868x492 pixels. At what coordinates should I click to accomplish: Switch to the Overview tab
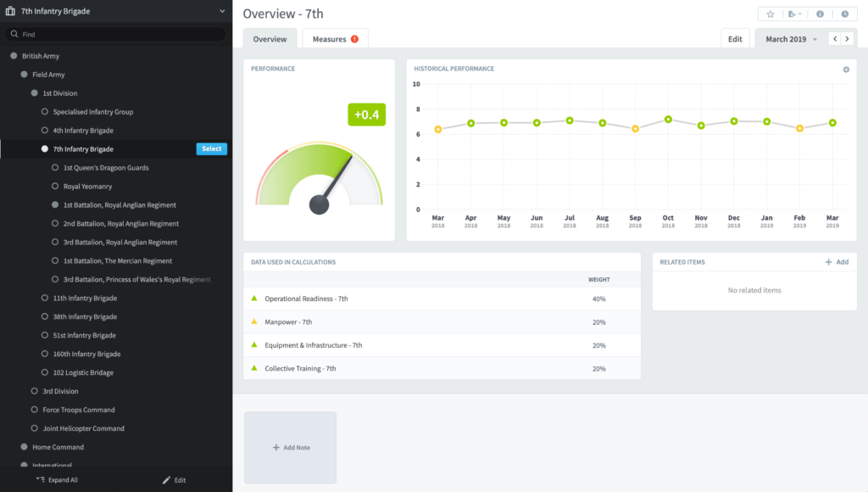(270, 38)
